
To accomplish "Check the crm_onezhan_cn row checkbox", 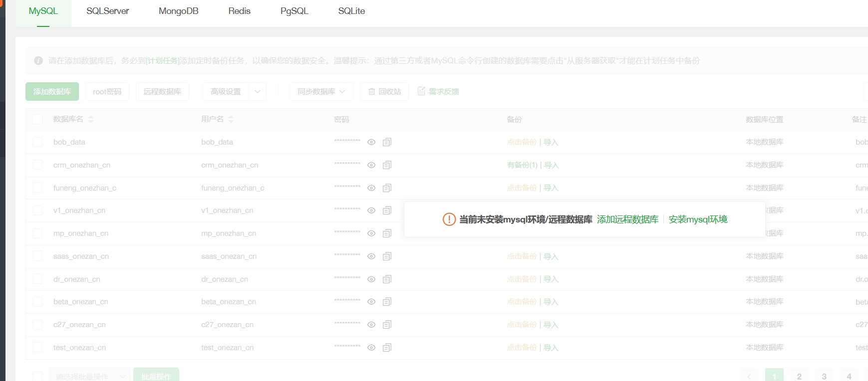I will coord(37,165).
